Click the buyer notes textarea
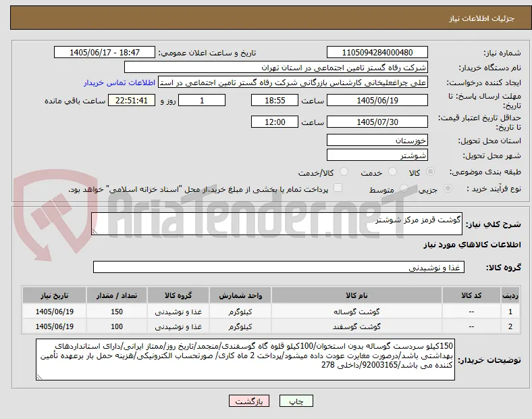Image resolution: width=532 pixels, height=419 pixels. point(245,360)
